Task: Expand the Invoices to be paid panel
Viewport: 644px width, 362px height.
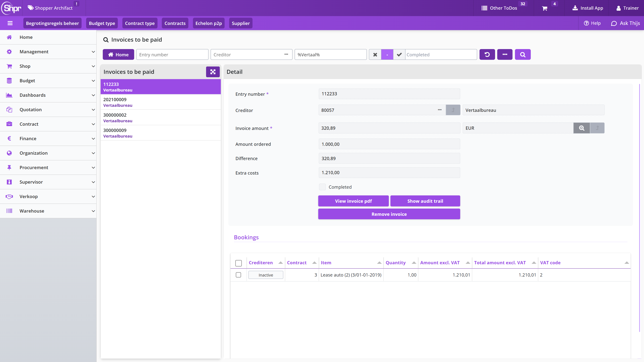Action: coord(213,72)
